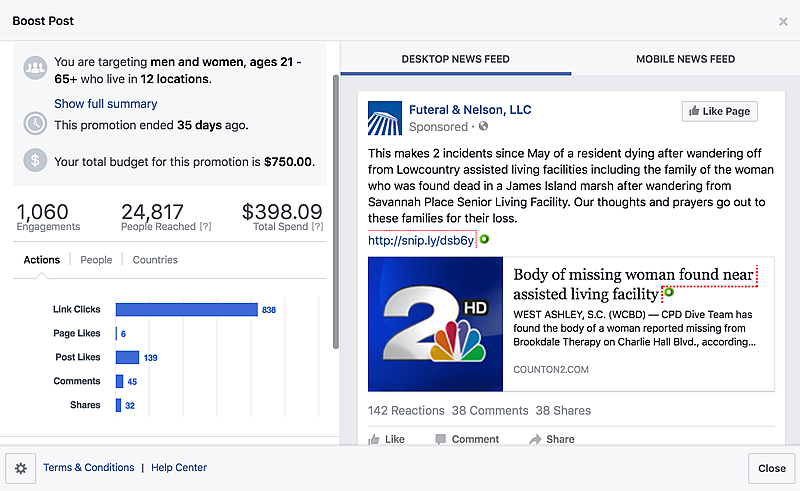This screenshot has height=491, width=800.
Task: Close the Boost Post dialog with X
Action: coord(783,21)
